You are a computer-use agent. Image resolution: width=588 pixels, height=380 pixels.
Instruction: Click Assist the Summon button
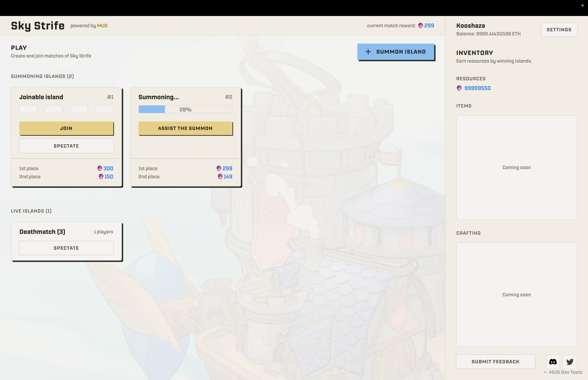[x=186, y=128]
